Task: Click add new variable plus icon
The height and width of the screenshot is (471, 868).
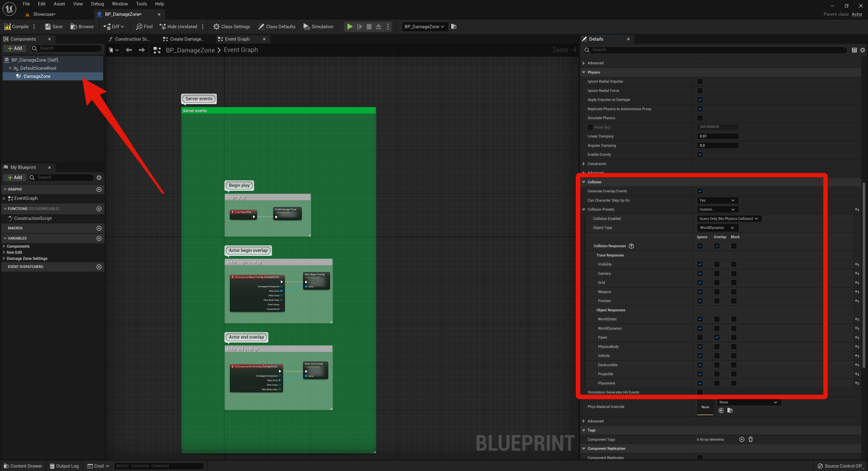Action: 99,238
